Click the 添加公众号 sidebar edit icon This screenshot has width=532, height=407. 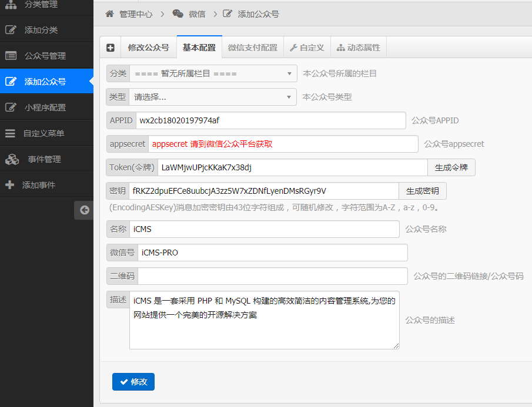(11, 81)
